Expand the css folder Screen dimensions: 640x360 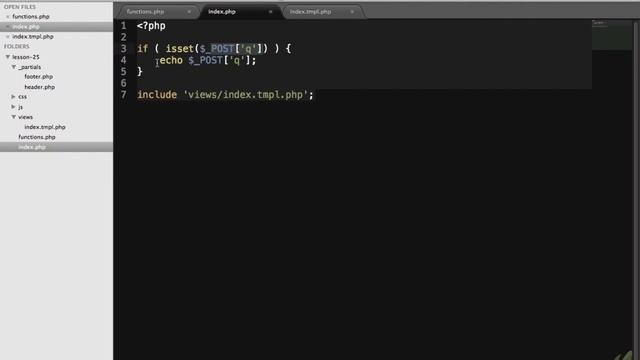point(13,97)
